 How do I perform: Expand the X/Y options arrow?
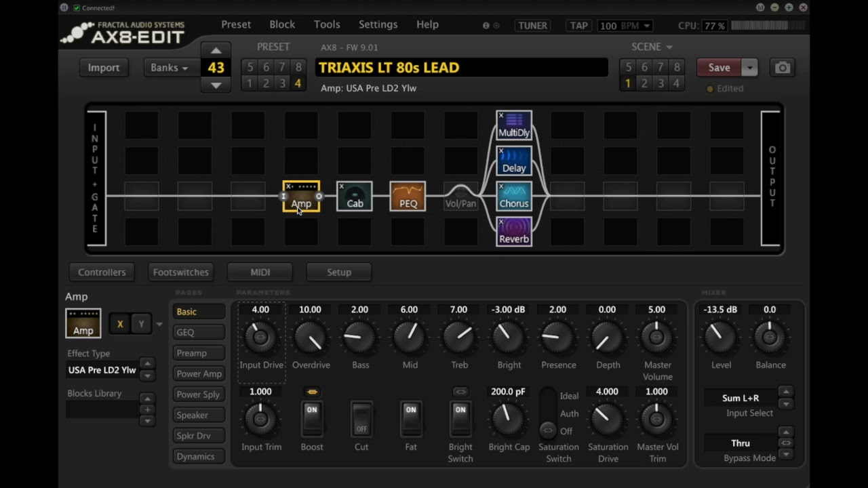coord(159,325)
